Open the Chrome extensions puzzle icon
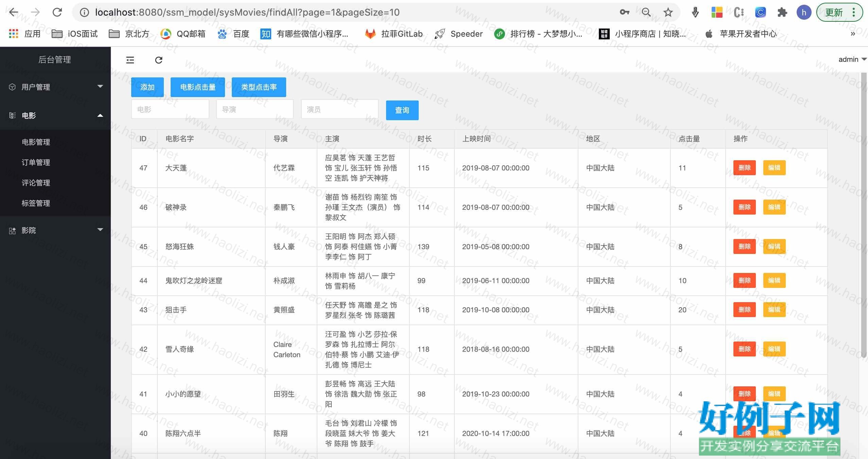The width and height of the screenshot is (868, 459). [x=782, y=12]
